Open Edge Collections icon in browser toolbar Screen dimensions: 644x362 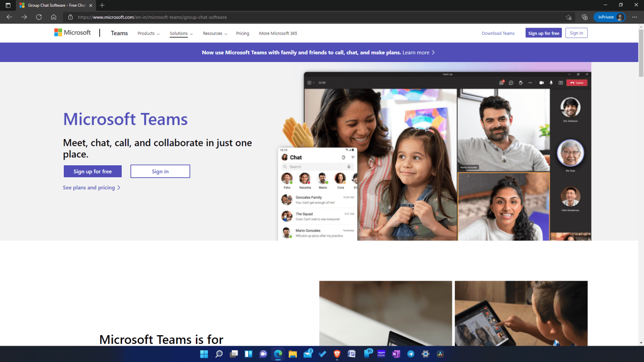click(584, 17)
